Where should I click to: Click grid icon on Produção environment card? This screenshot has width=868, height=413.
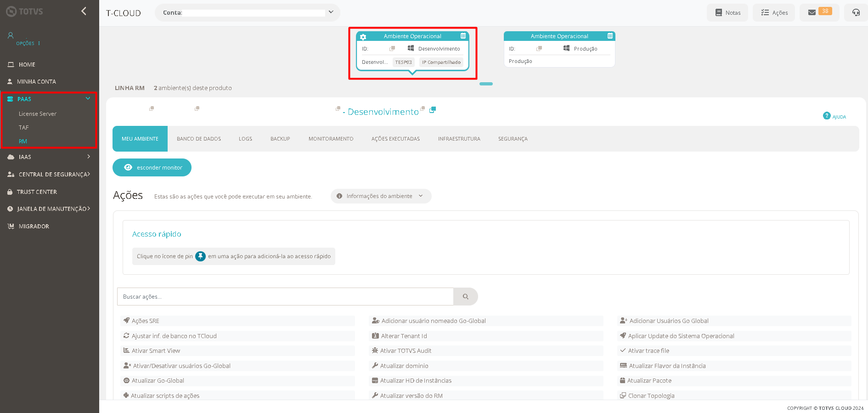pos(610,36)
